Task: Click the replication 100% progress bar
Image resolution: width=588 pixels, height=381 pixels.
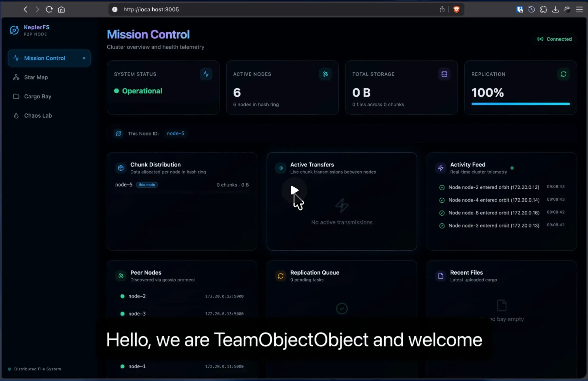Action: point(520,104)
